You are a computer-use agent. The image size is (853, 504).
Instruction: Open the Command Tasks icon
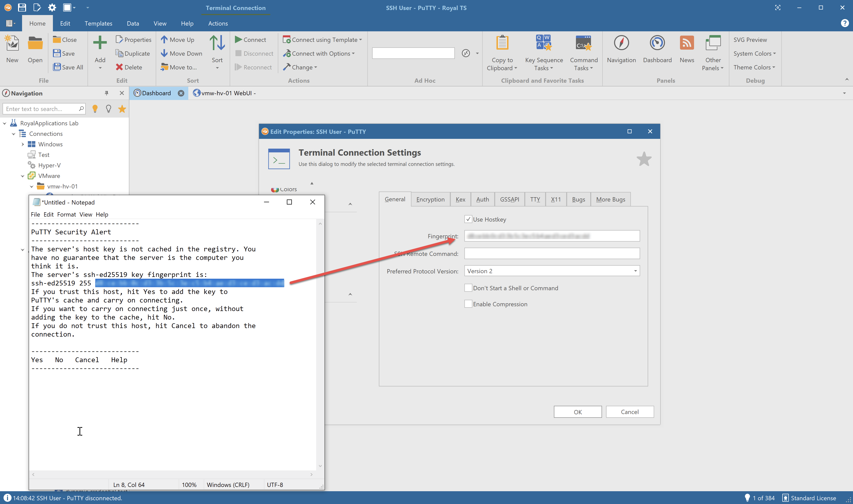pyautogui.click(x=583, y=43)
